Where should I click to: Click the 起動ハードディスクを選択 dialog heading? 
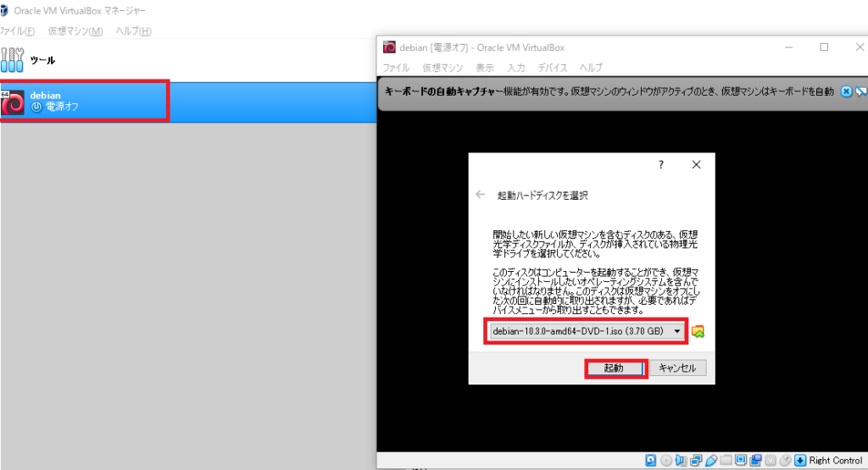[x=542, y=195]
